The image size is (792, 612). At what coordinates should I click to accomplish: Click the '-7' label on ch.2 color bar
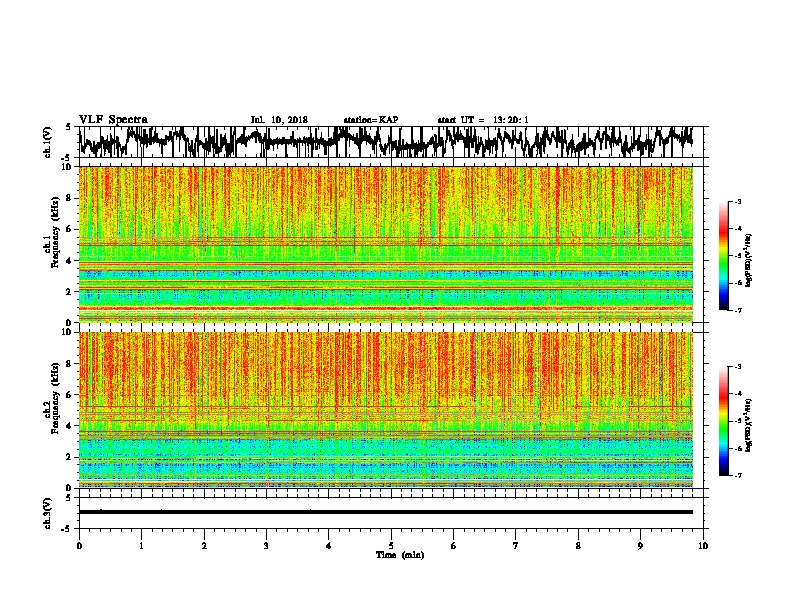[737, 476]
